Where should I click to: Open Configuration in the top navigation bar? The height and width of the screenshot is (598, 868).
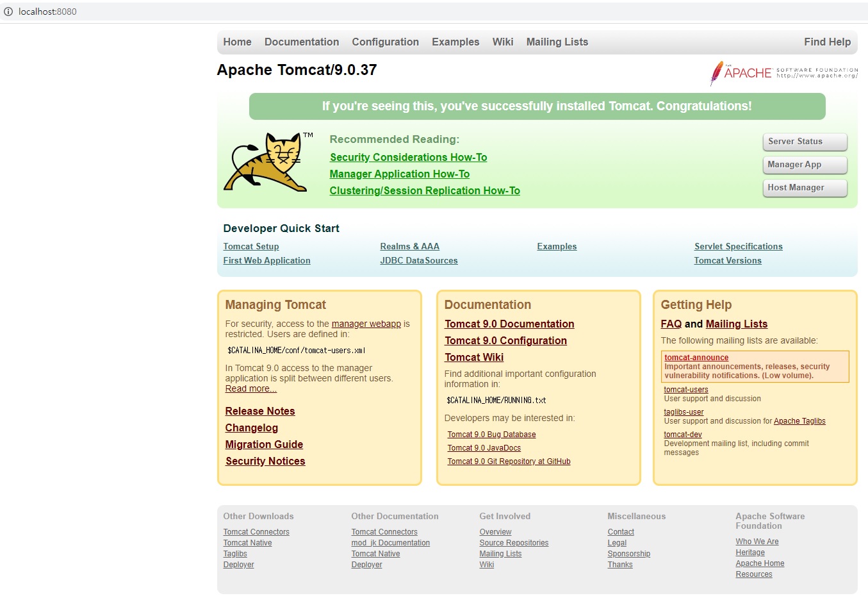[x=385, y=42]
